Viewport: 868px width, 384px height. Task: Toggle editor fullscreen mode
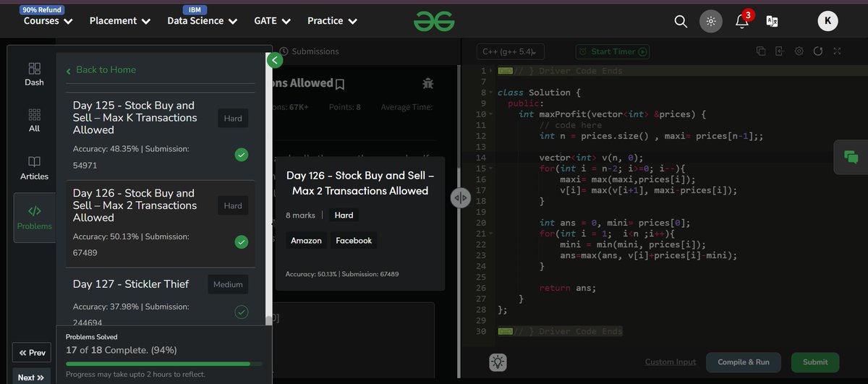tap(837, 51)
